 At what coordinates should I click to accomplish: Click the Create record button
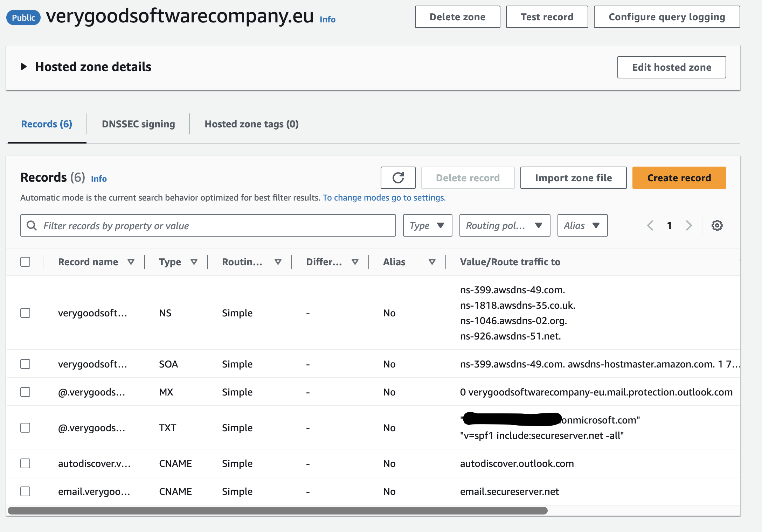pyautogui.click(x=679, y=178)
